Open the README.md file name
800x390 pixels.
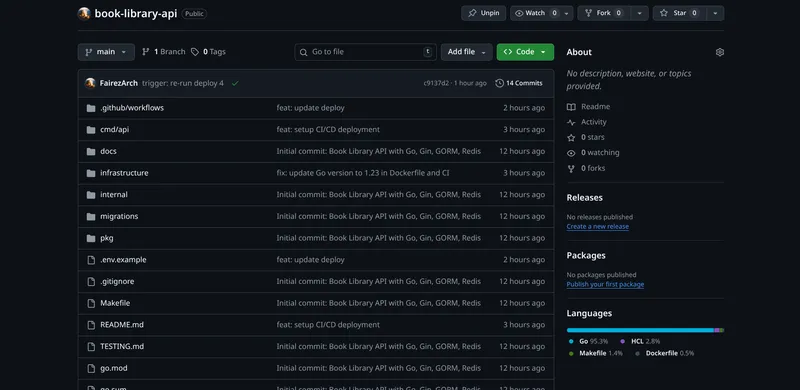tap(122, 325)
